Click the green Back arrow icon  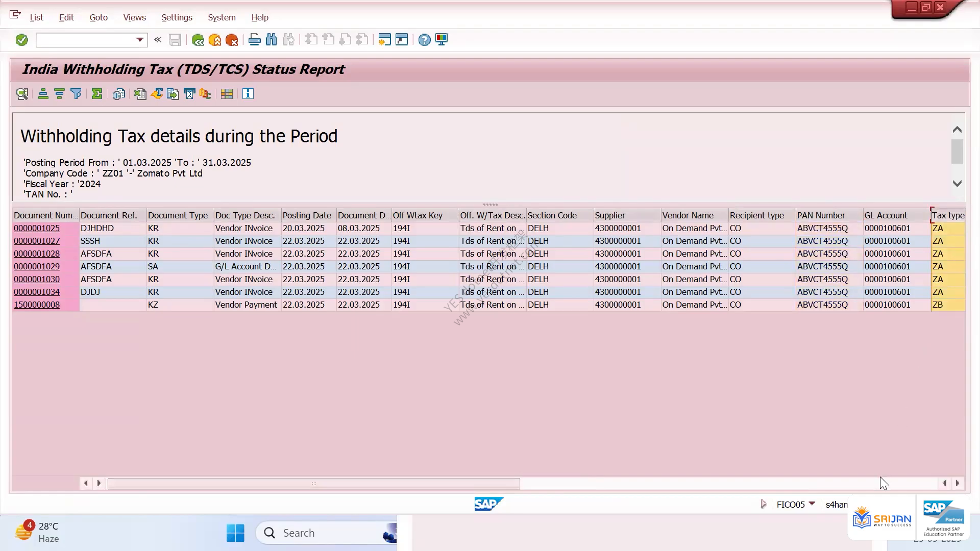click(198, 40)
